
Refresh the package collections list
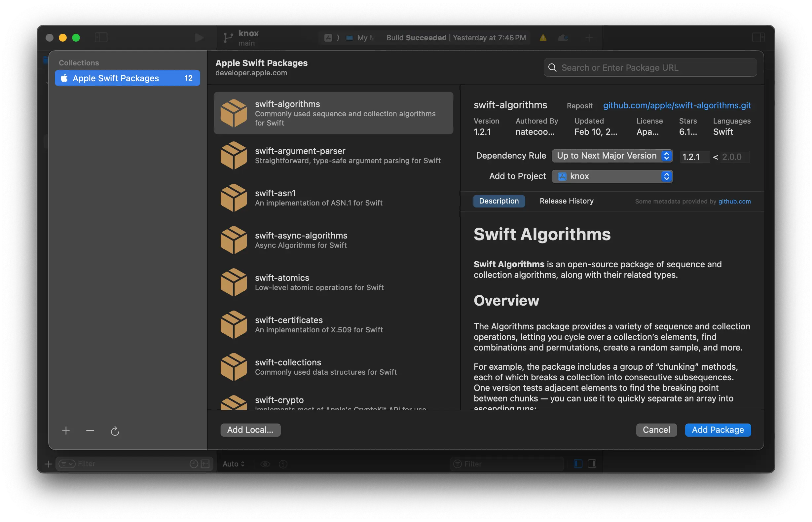(115, 431)
